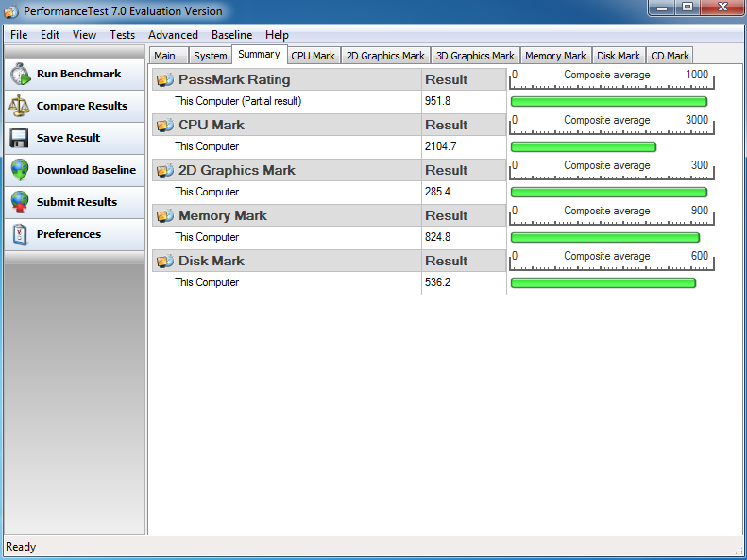The height and width of the screenshot is (560, 747).
Task: Click the PassMark Rating header text
Action: (x=234, y=79)
